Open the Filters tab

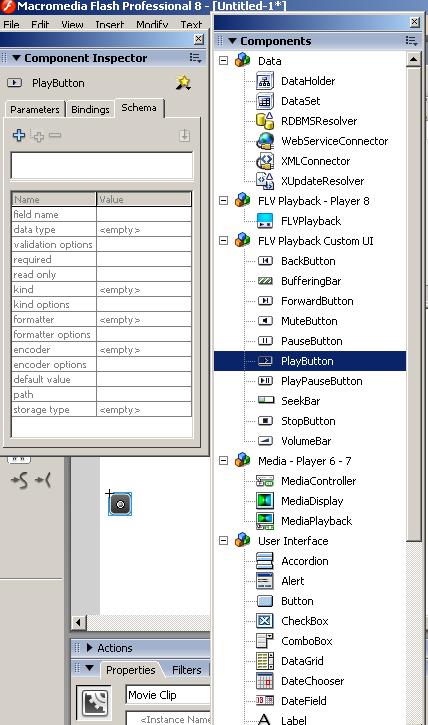coord(187,670)
